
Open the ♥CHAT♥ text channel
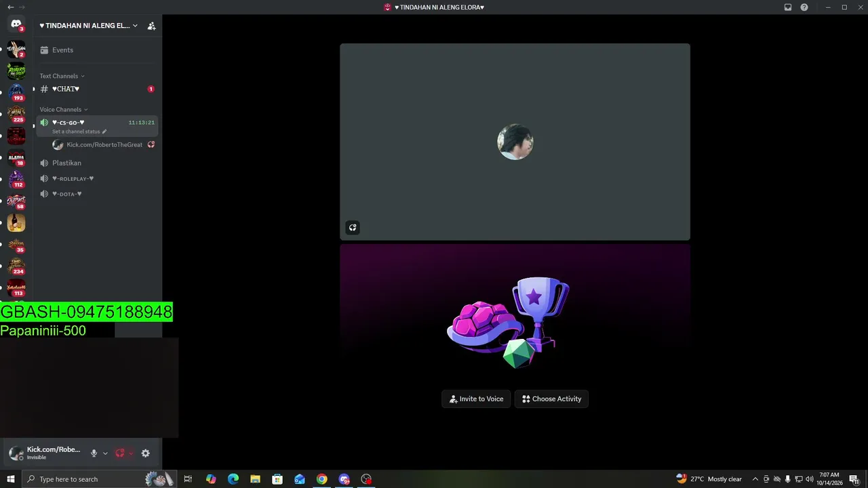97,89
